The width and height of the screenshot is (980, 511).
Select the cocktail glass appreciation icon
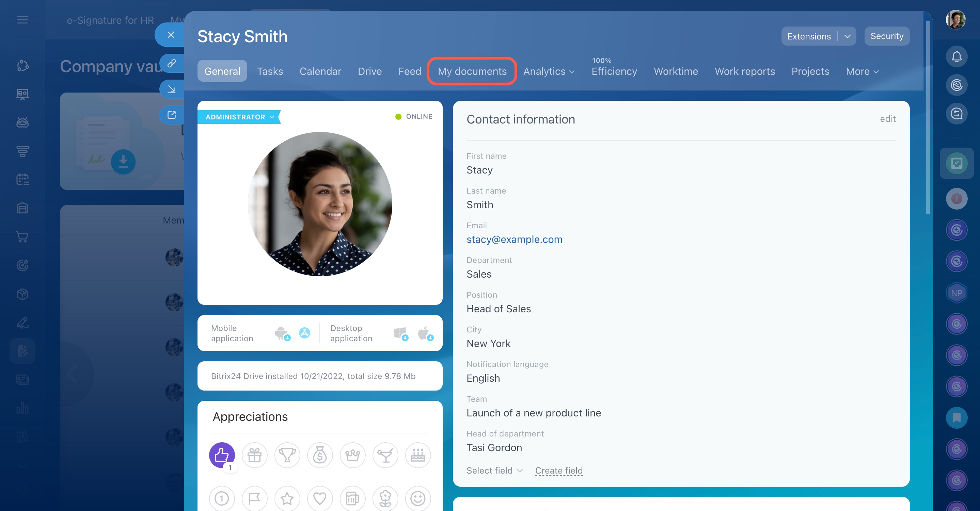point(385,455)
